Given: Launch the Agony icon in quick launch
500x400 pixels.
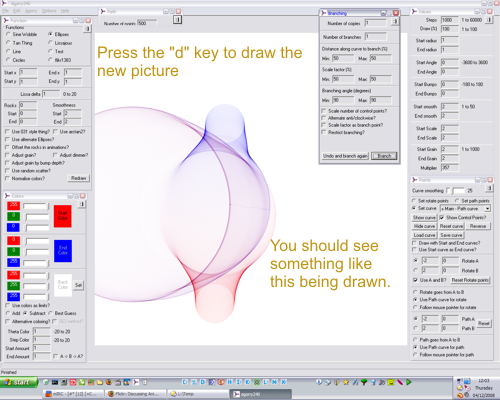Looking at the screenshot, I should pyautogui.click(x=136, y=382).
